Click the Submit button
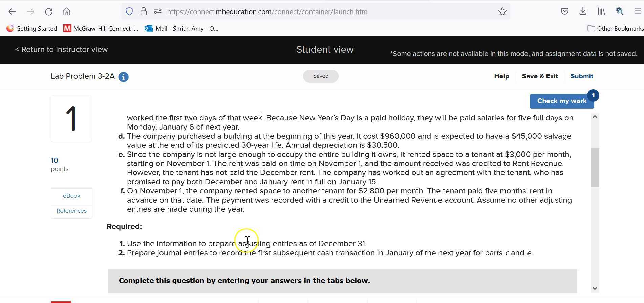This screenshot has height=303, width=644. coord(581,76)
